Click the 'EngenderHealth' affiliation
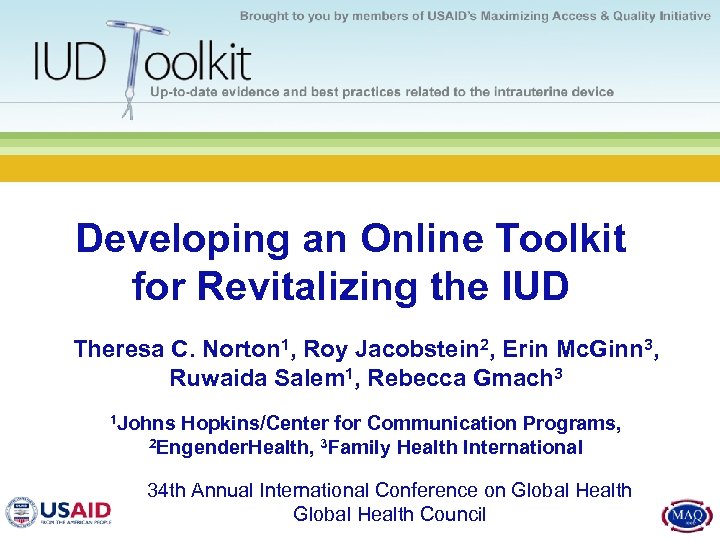 (231, 447)
